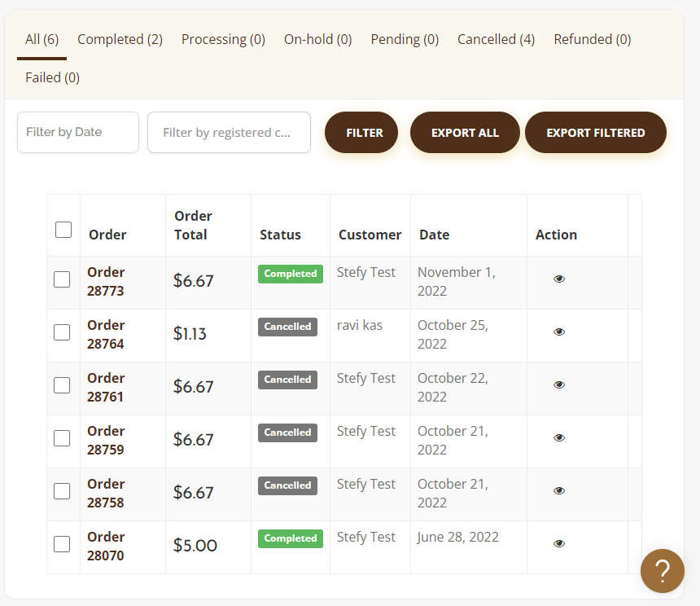
Task: Open the help question mark button
Action: (662, 571)
